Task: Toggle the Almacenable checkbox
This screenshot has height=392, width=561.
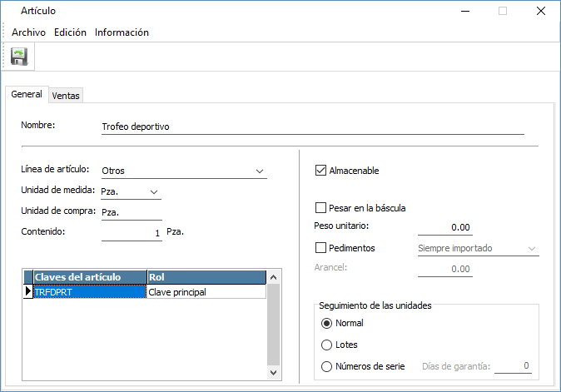Action: (321, 171)
